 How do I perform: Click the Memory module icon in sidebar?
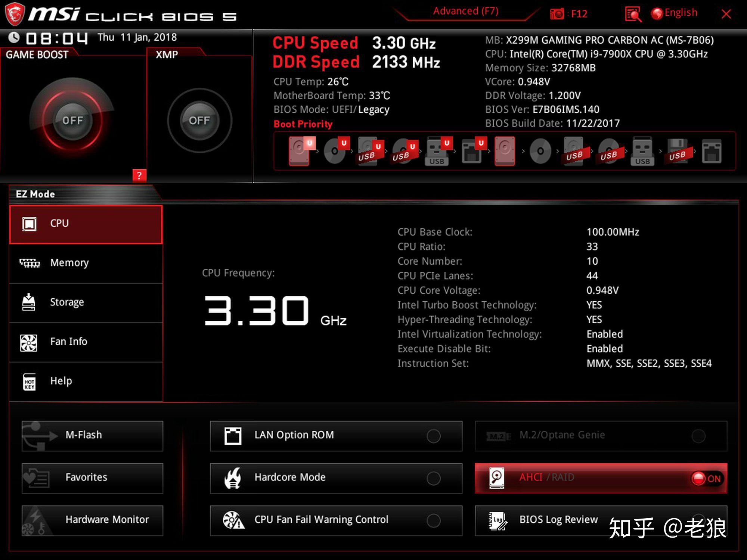tap(30, 263)
